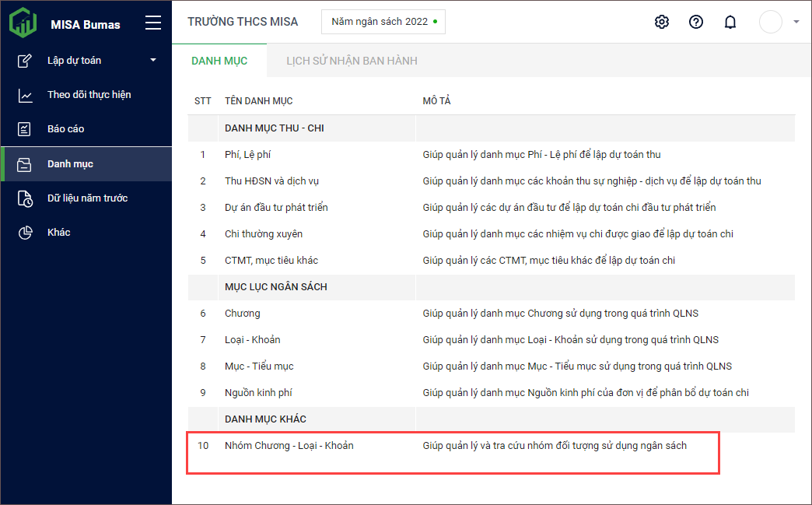Show notifications using the bell icon
This screenshot has width=812, height=505.
(730, 22)
